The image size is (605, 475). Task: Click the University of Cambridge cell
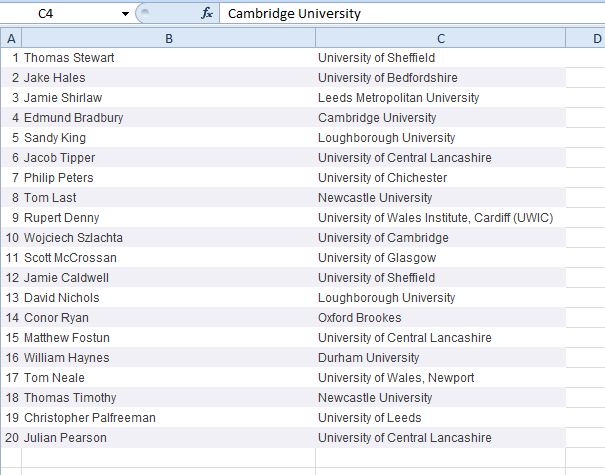(441, 238)
